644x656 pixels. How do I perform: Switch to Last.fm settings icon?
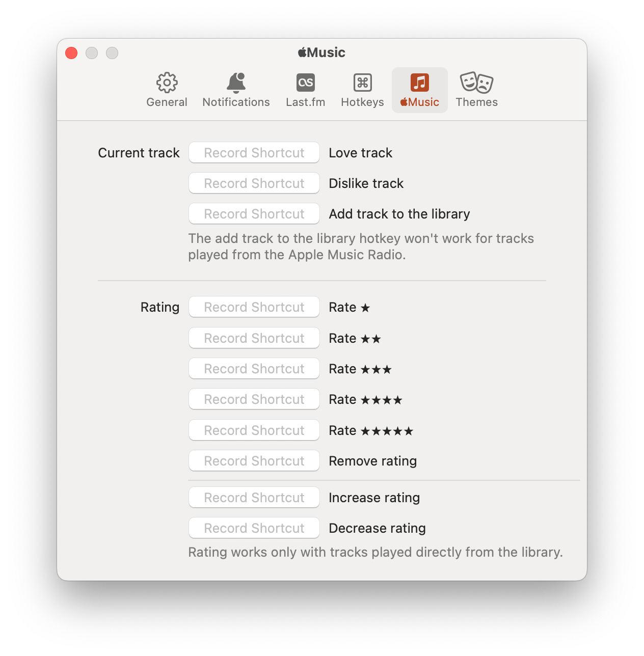[x=306, y=83]
